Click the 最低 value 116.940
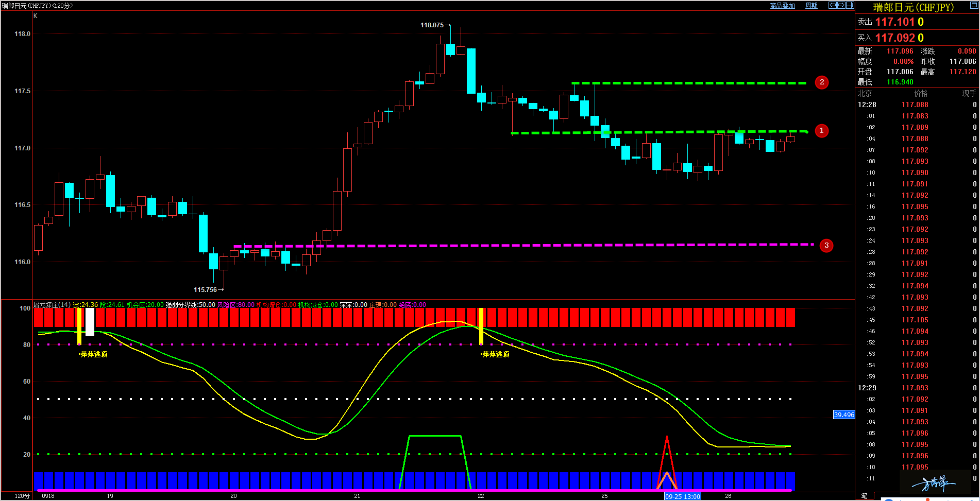Screen dimensions: 980x501 900,82
